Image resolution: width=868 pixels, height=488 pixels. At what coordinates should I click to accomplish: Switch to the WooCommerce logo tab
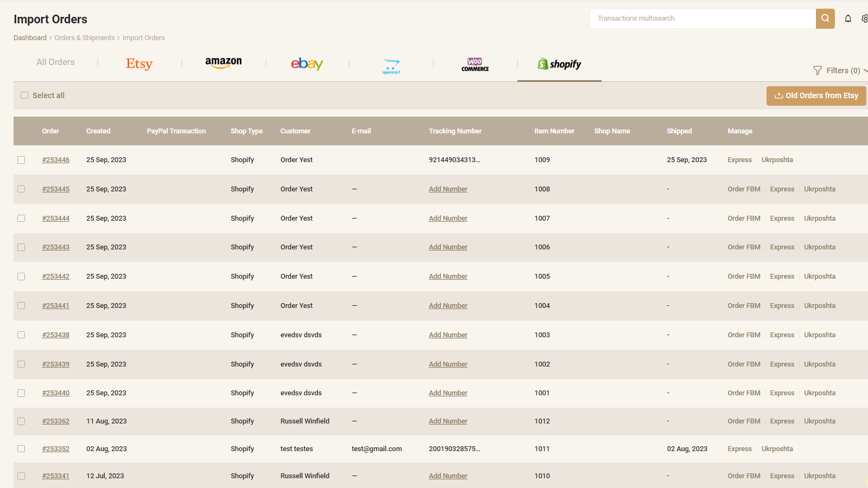[x=475, y=65]
